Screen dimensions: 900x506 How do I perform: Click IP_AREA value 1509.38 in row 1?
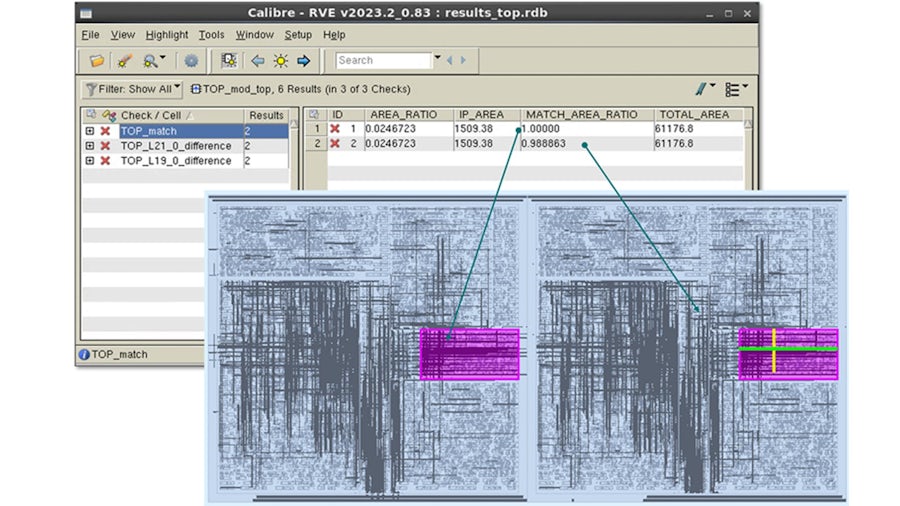point(474,129)
